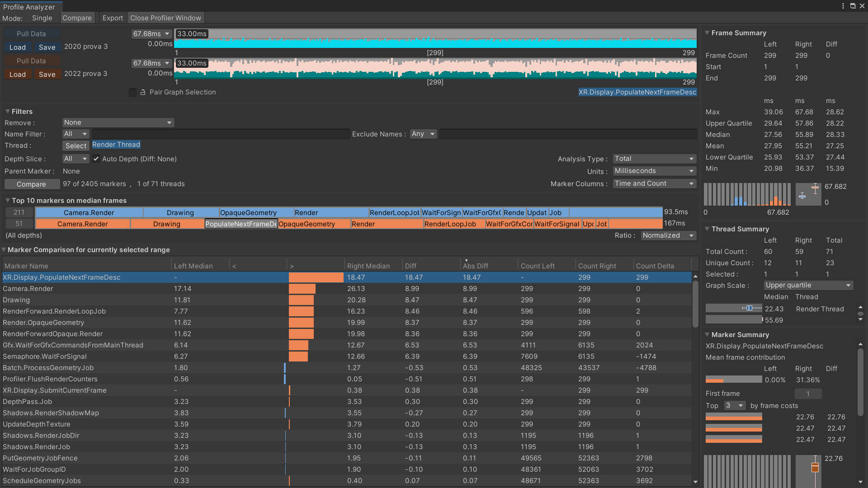Switch mode to Single
Viewport: 868px width, 488px height.
pos(42,18)
